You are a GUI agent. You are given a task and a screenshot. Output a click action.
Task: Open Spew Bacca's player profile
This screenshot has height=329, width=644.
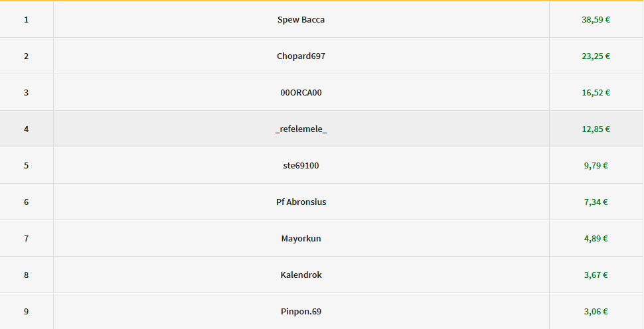(x=301, y=20)
